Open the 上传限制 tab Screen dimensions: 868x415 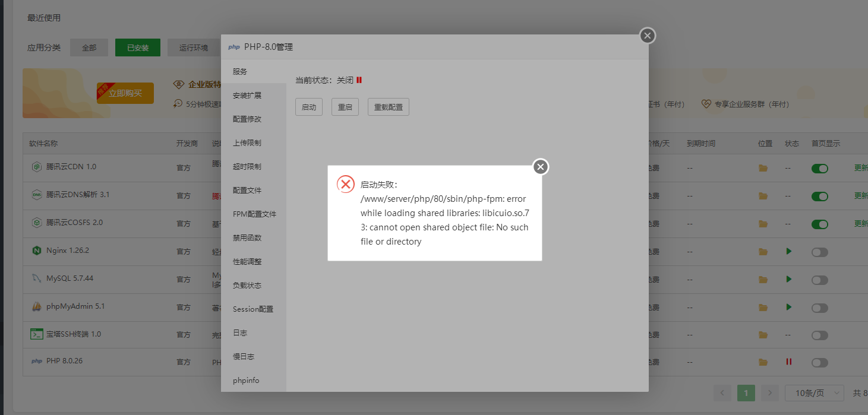254,142
